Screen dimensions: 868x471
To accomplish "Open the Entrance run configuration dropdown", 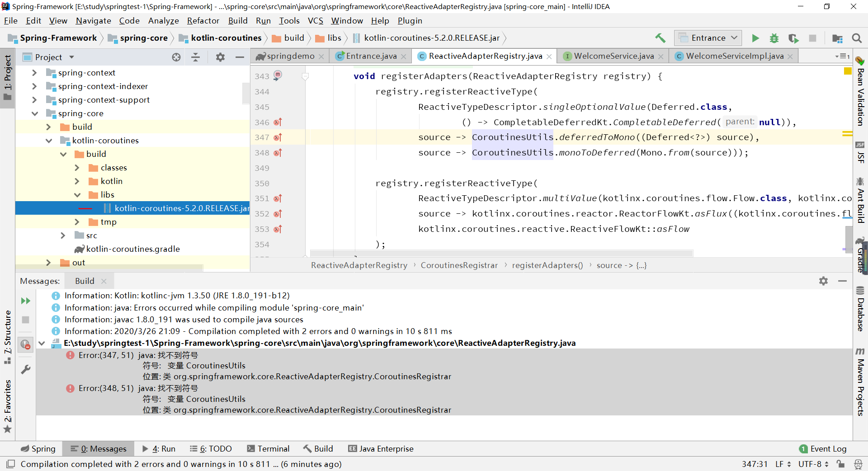I will [x=708, y=38].
